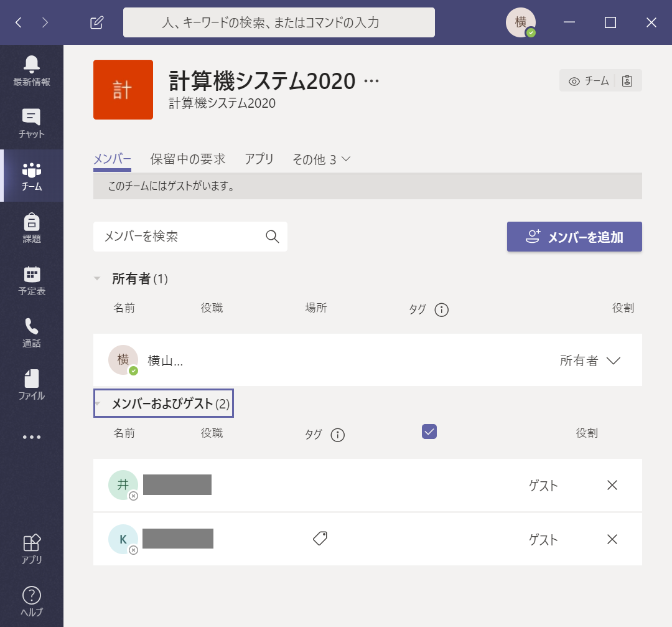Switch to the 保留中の要求 tab
The image size is (672, 627).
click(188, 159)
